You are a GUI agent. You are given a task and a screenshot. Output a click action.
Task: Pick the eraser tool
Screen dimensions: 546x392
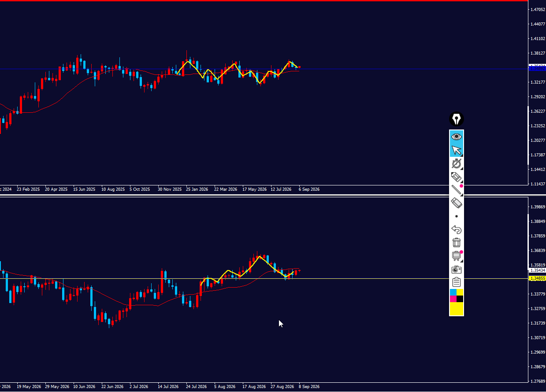click(x=457, y=203)
